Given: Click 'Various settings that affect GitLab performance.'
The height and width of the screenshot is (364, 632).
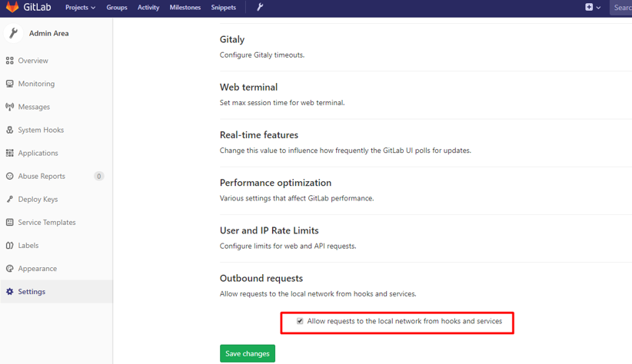Looking at the screenshot, I should 297,198.
